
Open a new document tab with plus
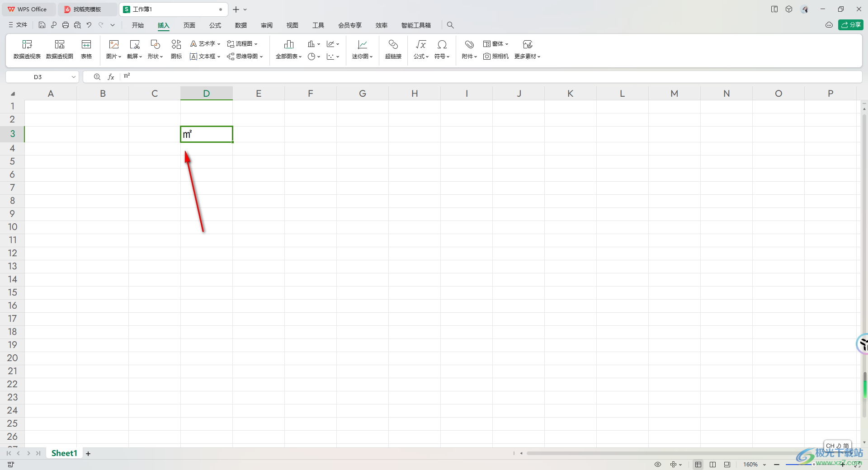tap(236, 9)
